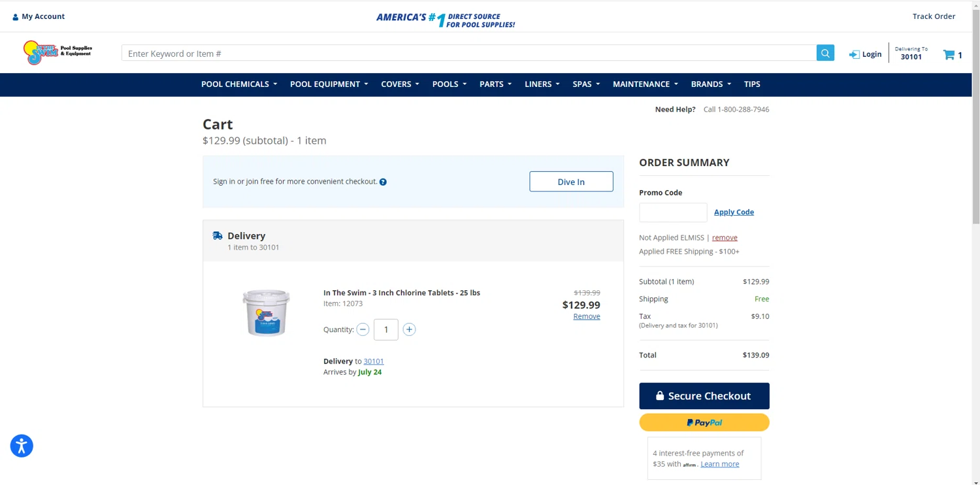980x485 pixels.
Task: Click the Call 1-800-288-7946 text
Action: (736, 109)
